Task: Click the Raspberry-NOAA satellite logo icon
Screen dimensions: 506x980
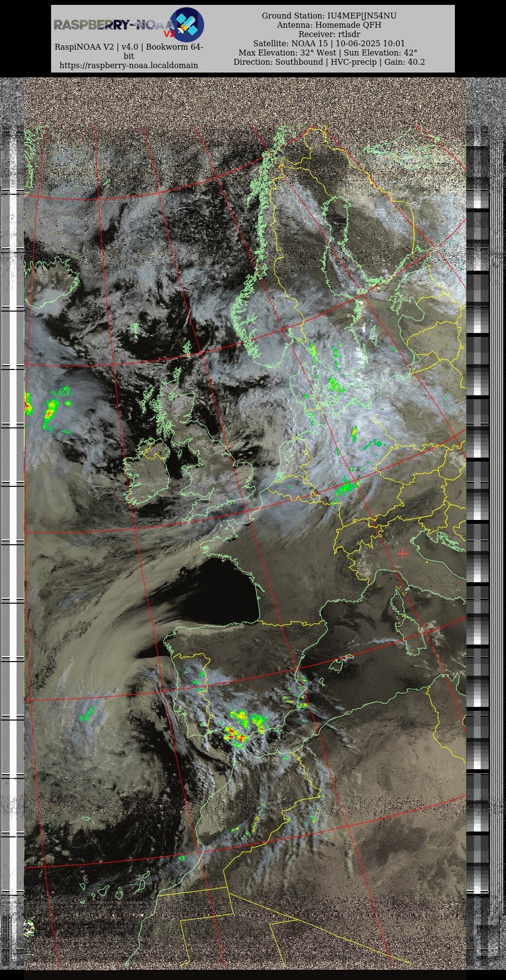Action: (187, 24)
